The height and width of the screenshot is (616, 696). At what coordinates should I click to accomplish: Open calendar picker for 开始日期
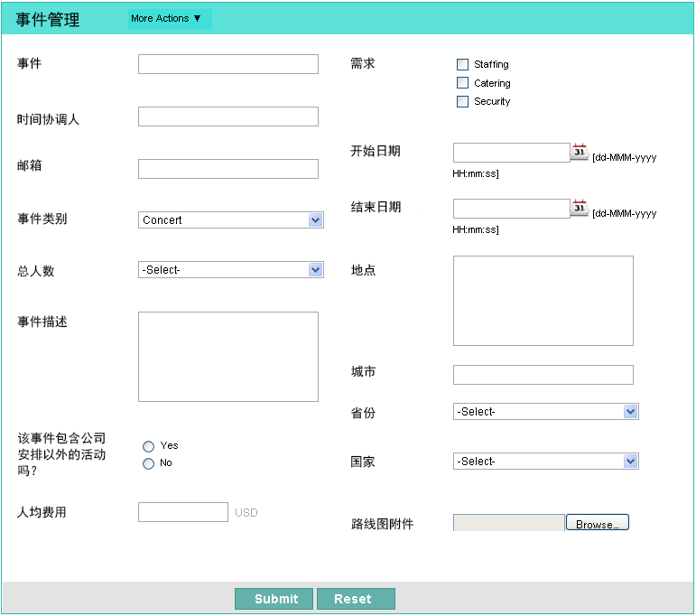tap(579, 152)
